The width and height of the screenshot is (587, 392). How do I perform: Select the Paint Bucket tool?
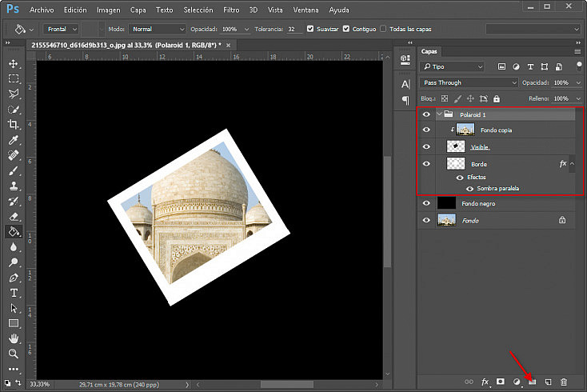coord(14,232)
